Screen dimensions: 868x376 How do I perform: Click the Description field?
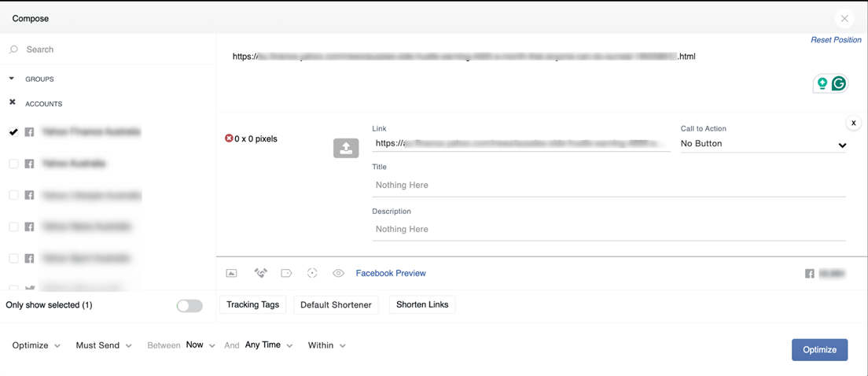609,229
